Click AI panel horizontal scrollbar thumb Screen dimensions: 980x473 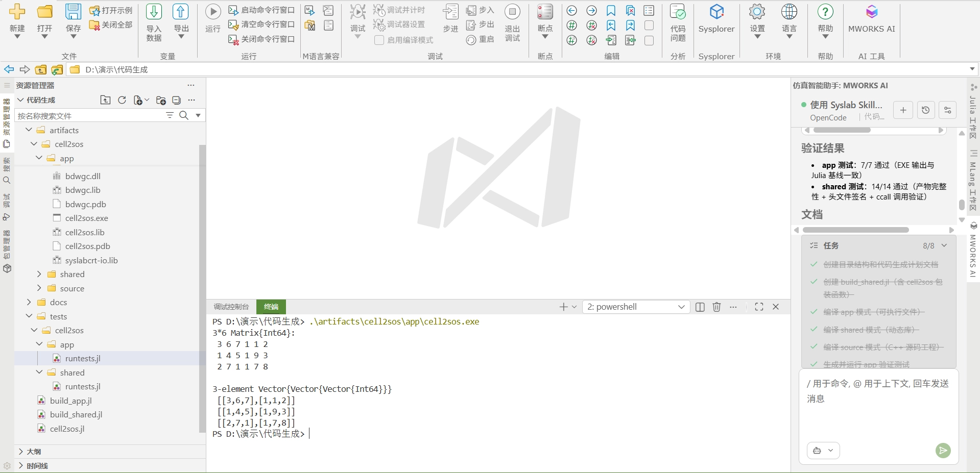point(856,230)
